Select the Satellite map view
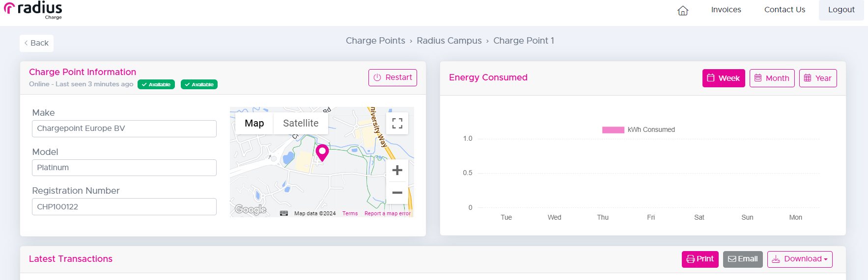The height and width of the screenshot is (280, 868). (301, 123)
